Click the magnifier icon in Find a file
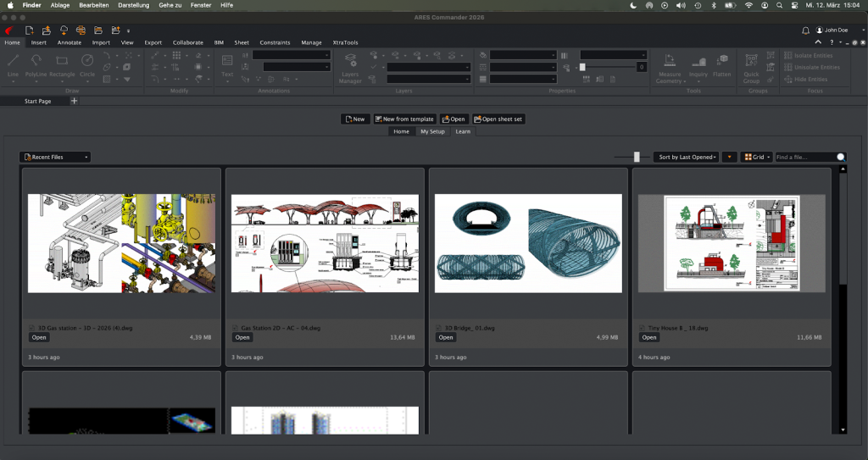Viewport: 868px width, 460px height. click(841, 158)
